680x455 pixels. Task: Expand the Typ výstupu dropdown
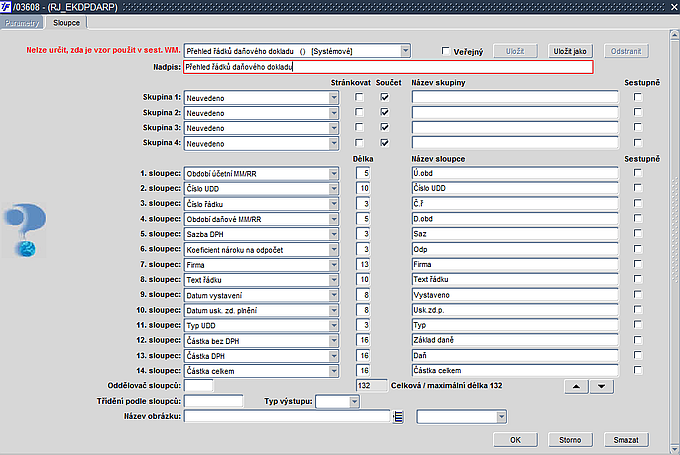352,401
